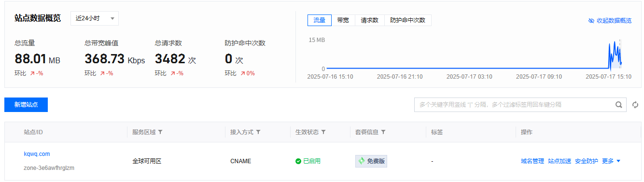Viewport: 644px width, 182px height.
Task: Click the 368.73 Kbps peak bandwidth value
Action: 115,59
